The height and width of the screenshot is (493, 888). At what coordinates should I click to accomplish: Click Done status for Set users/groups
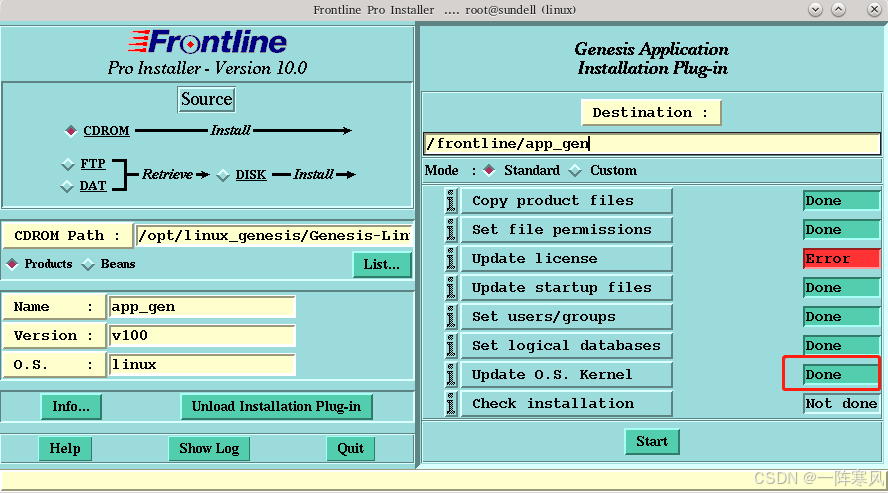(842, 316)
